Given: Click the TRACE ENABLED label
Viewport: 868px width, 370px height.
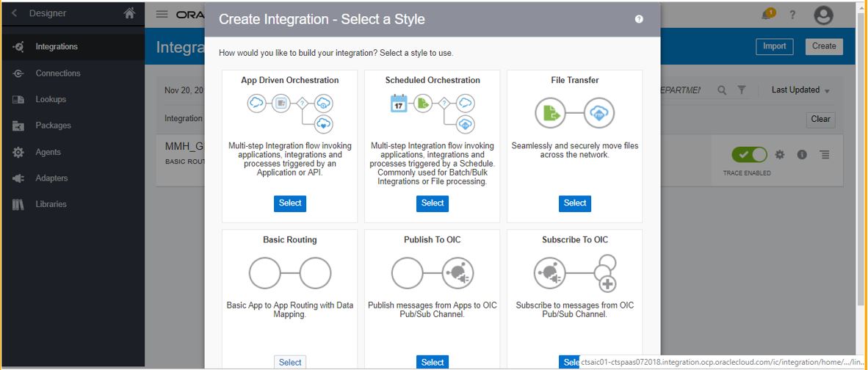Looking at the screenshot, I should [747, 174].
